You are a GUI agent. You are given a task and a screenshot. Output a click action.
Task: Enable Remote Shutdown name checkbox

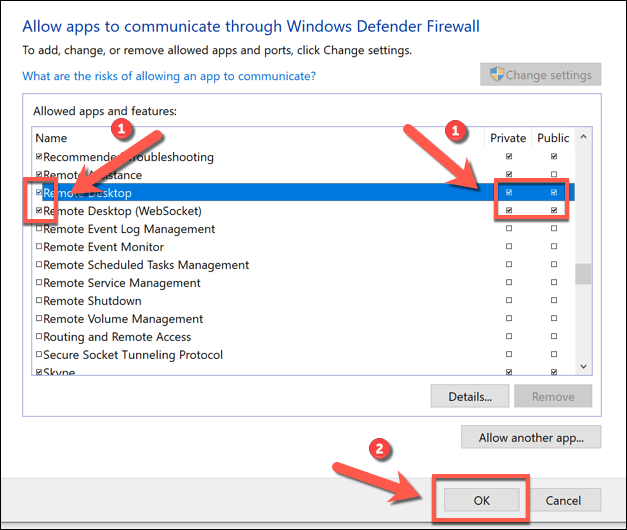point(39,301)
